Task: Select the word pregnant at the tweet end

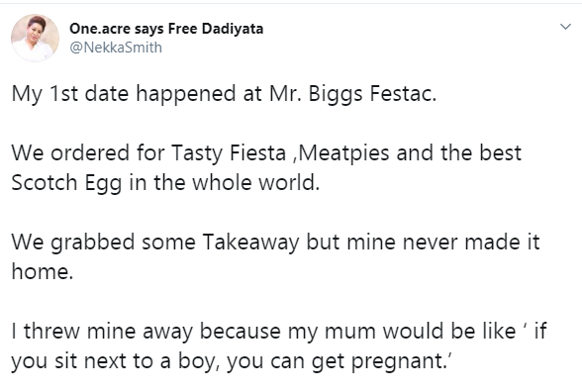Action: (401, 361)
